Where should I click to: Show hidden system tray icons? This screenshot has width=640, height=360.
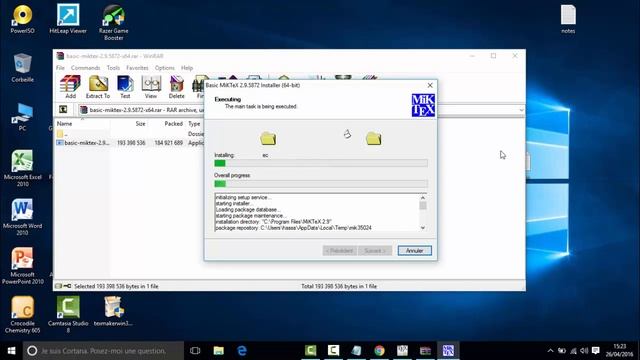tap(550, 351)
